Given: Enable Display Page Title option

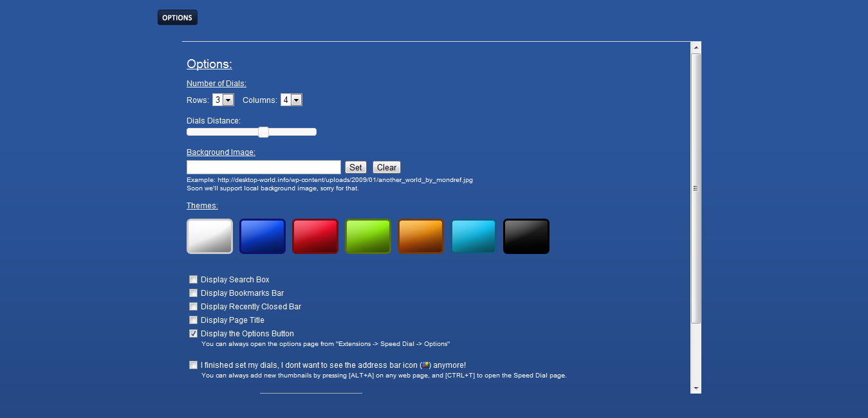Looking at the screenshot, I should [193, 320].
